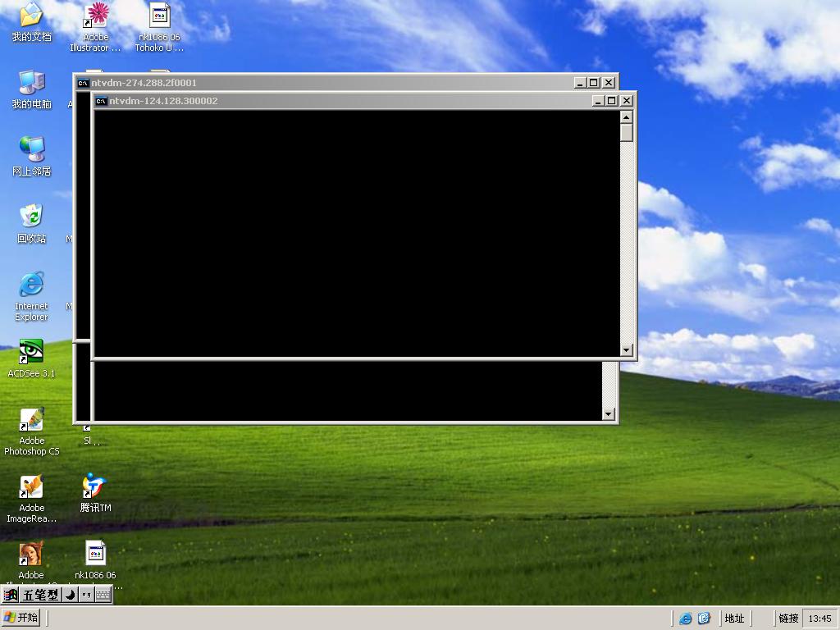Select the ACDSee 3.1 shortcut icon
The image size is (840, 630).
tap(32, 358)
